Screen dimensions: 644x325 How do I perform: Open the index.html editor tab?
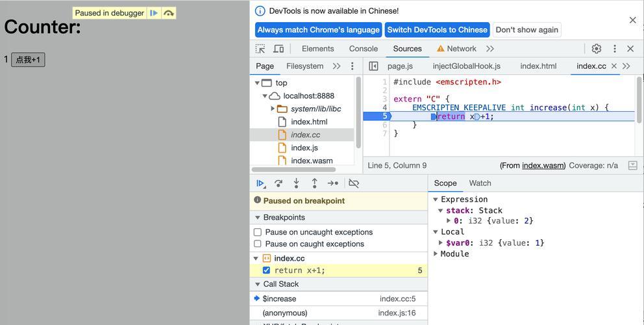pyautogui.click(x=538, y=66)
